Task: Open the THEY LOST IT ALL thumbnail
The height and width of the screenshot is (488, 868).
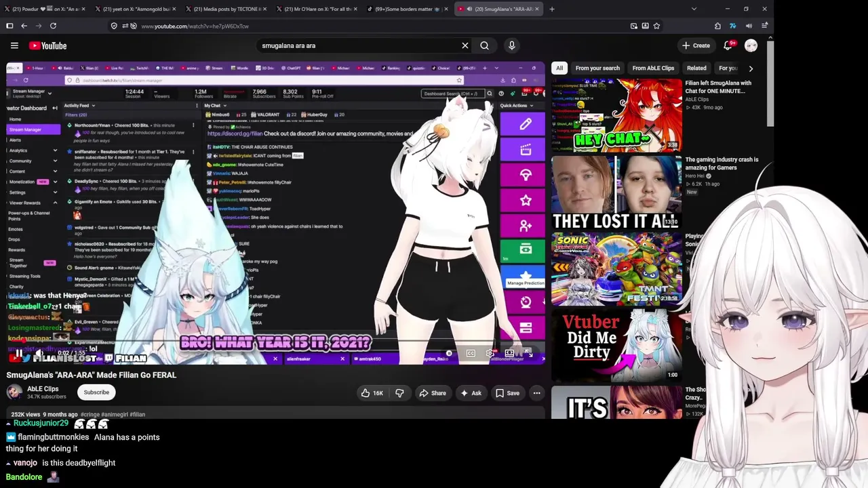Action: click(x=616, y=192)
